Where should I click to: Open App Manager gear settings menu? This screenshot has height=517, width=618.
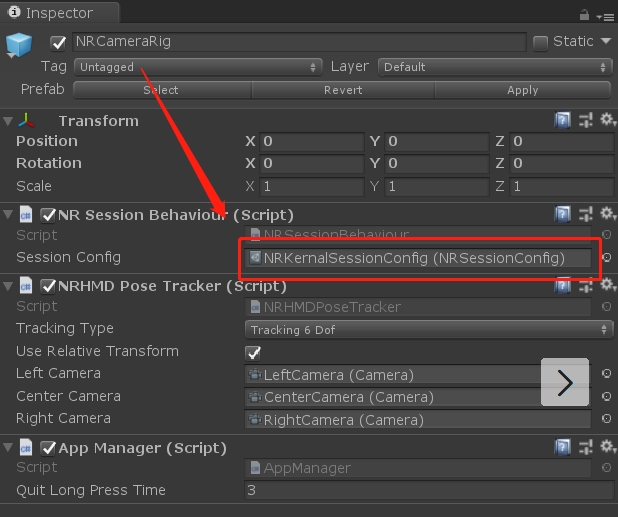click(x=606, y=447)
